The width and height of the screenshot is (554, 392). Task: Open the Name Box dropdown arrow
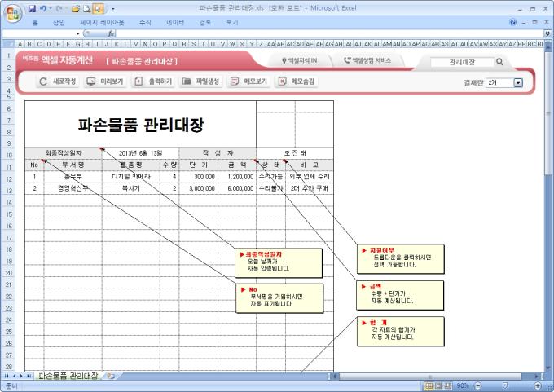coord(77,33)
